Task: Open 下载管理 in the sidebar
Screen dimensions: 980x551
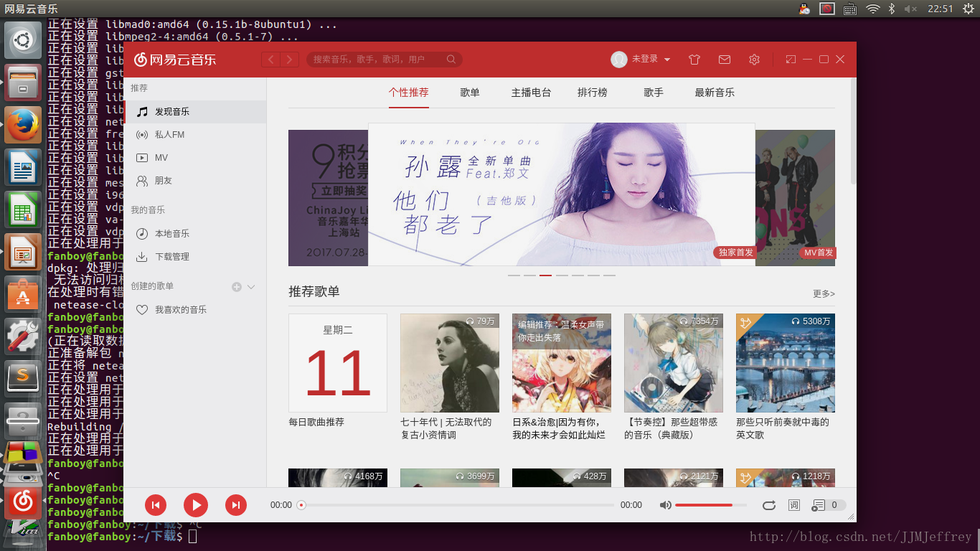Action: [x=195, y=257]
